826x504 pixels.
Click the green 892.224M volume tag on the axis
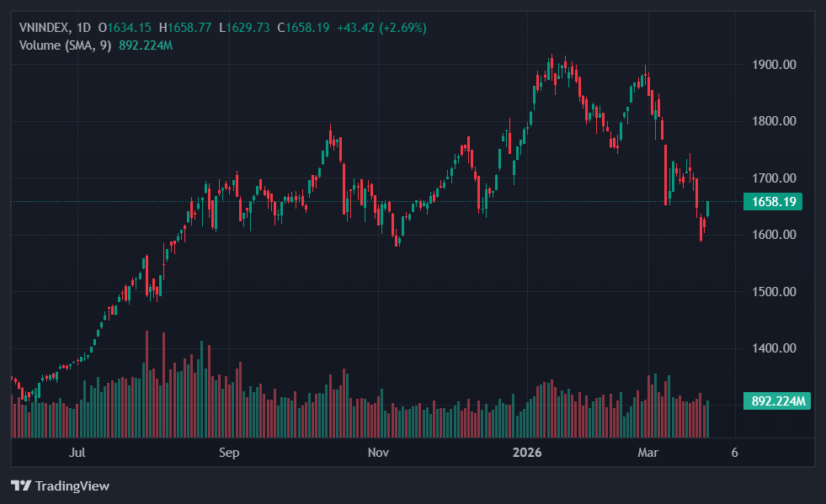click(x=775, y=401)
